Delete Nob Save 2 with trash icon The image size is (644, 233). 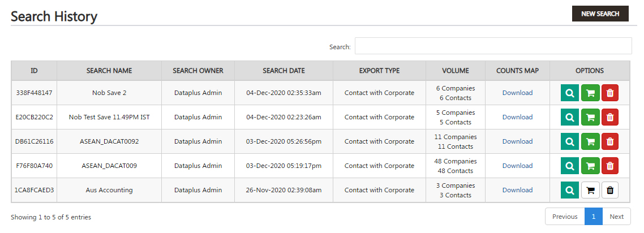point(610,93)
